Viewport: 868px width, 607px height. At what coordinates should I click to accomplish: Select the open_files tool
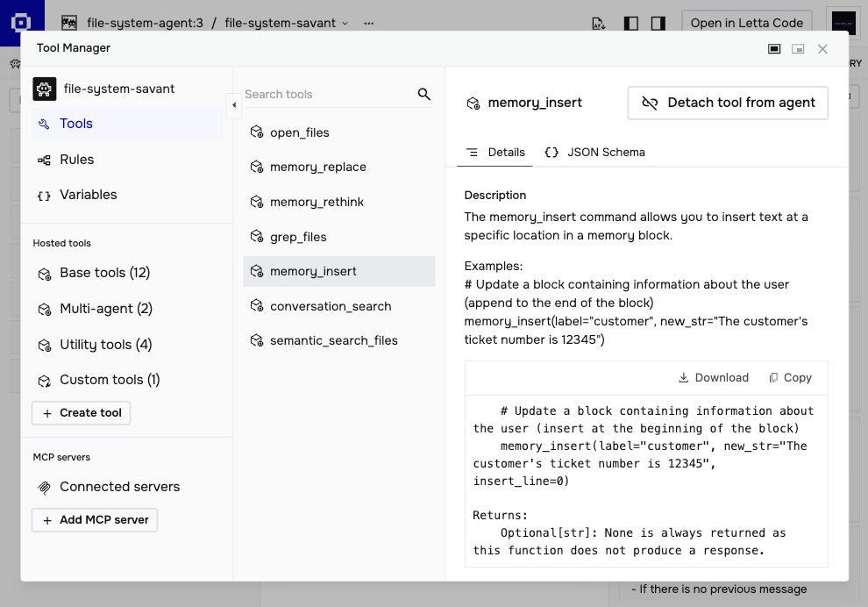point(338,132)
